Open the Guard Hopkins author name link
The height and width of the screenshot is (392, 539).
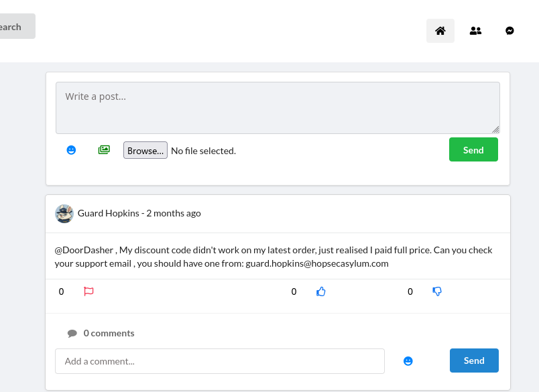coord(109,213)
